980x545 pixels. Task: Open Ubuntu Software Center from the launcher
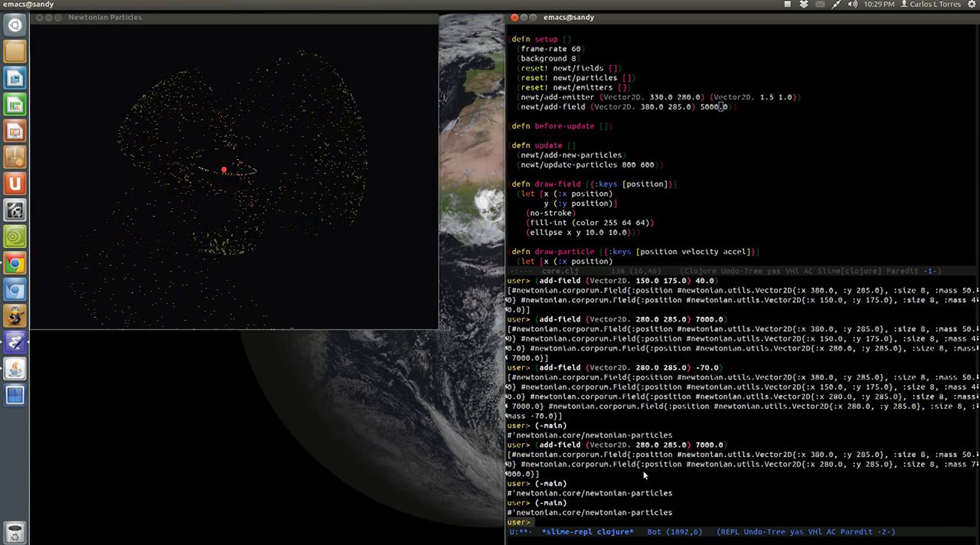click(x=15, y=158)
